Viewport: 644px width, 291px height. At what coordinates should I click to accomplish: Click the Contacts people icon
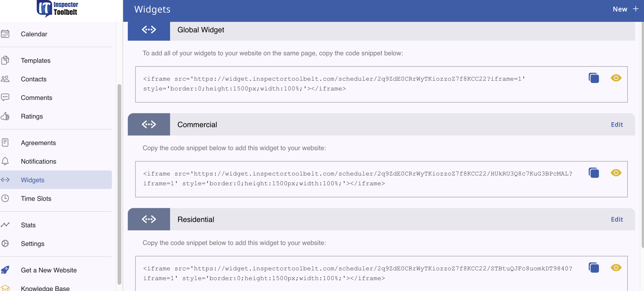[5, 79]
